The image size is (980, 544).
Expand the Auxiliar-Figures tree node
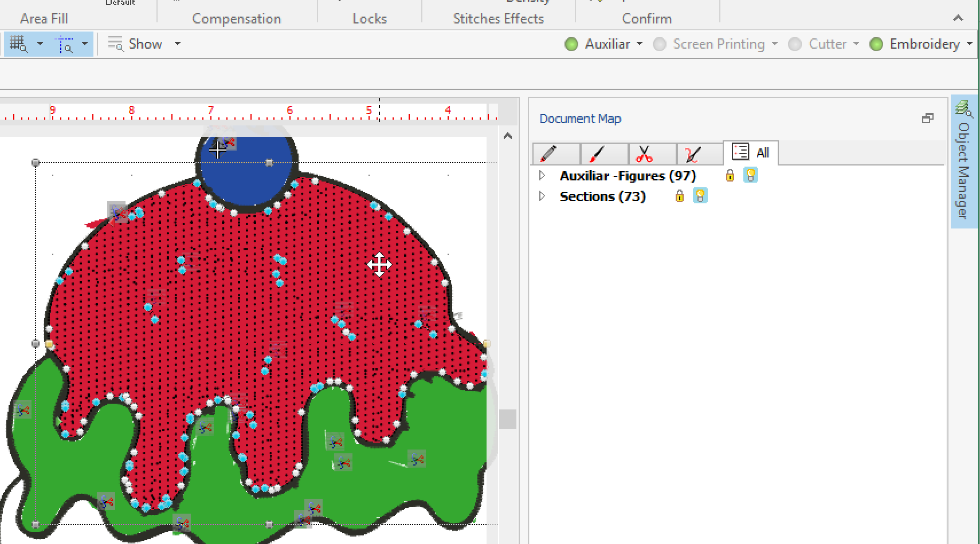tap(542, 175)
